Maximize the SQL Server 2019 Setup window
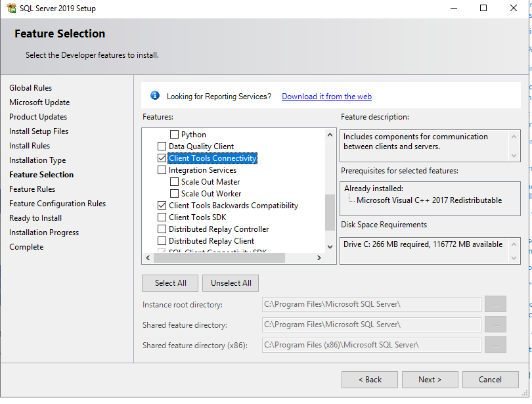Viewport: 532px width, 404px height. [483, 8]
